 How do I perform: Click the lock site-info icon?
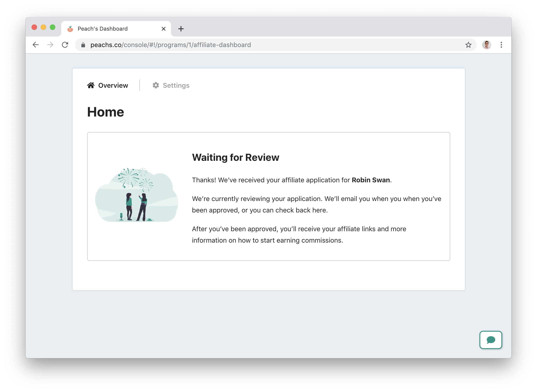pyautogui.click(x=83, y=45)
